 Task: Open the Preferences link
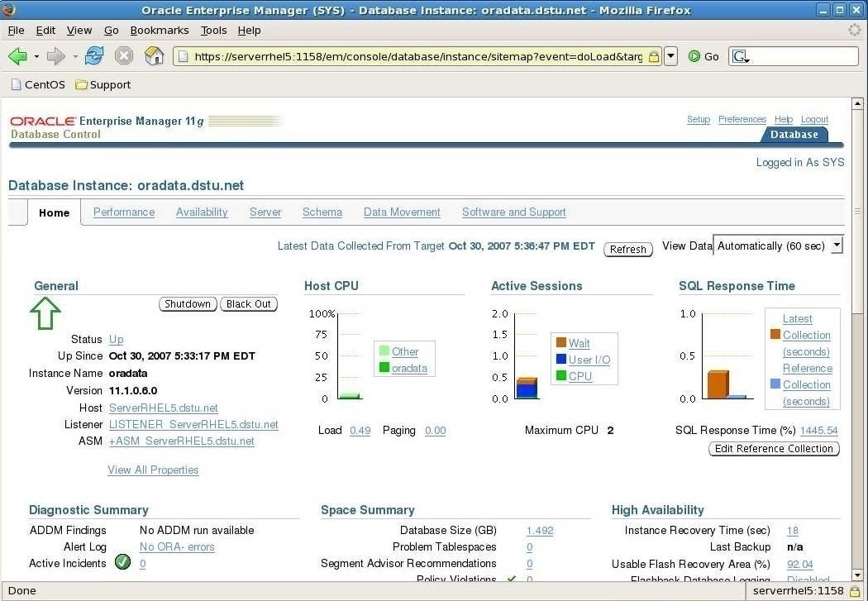point(742,119)
